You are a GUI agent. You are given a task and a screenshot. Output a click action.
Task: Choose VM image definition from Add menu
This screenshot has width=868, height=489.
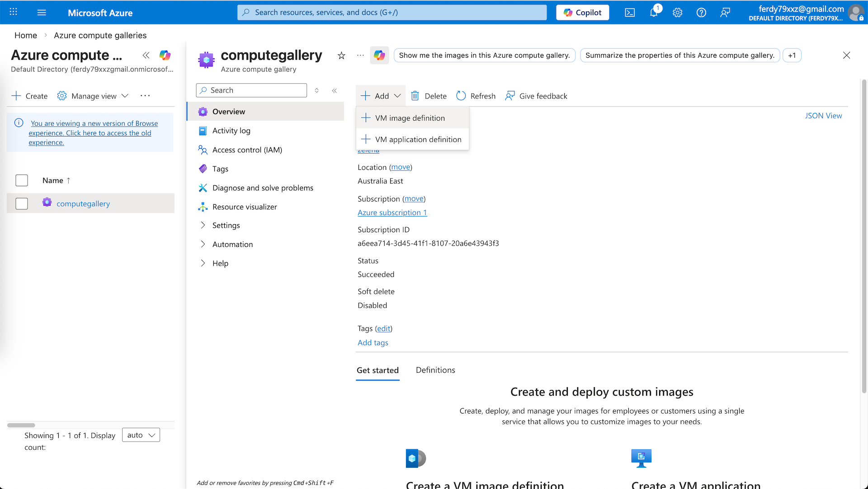410,118
